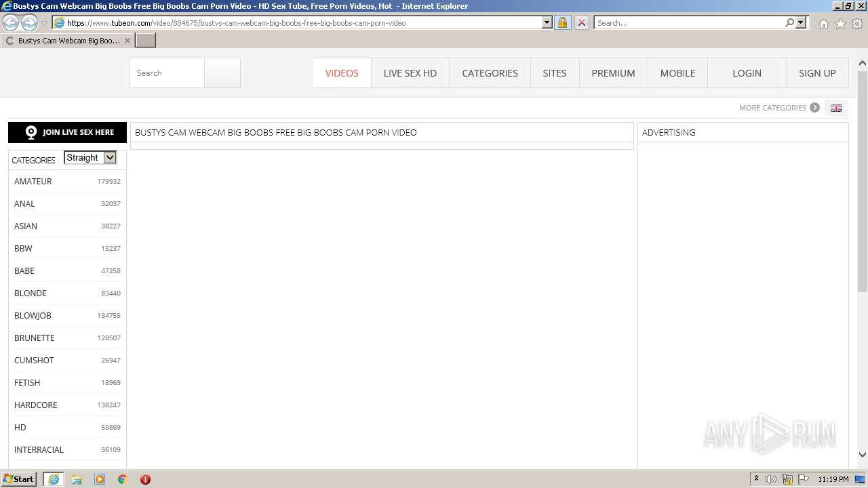Click the Action Center flag icon
The image size is (868, 488).
tap(804, 479)
